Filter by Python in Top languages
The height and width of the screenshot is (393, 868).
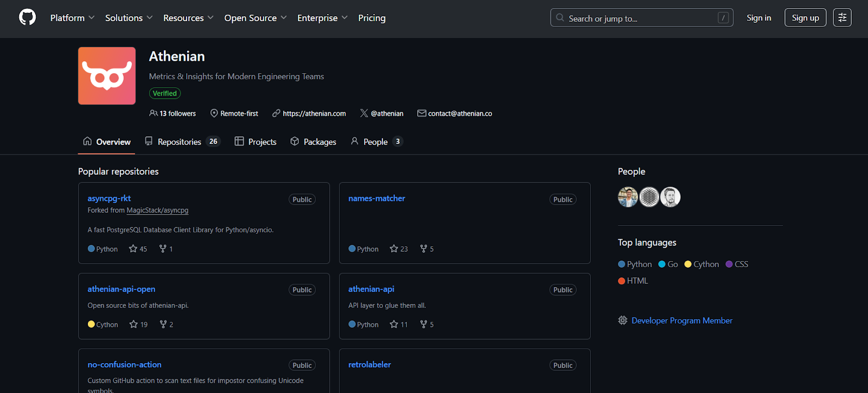click(635, 264)
